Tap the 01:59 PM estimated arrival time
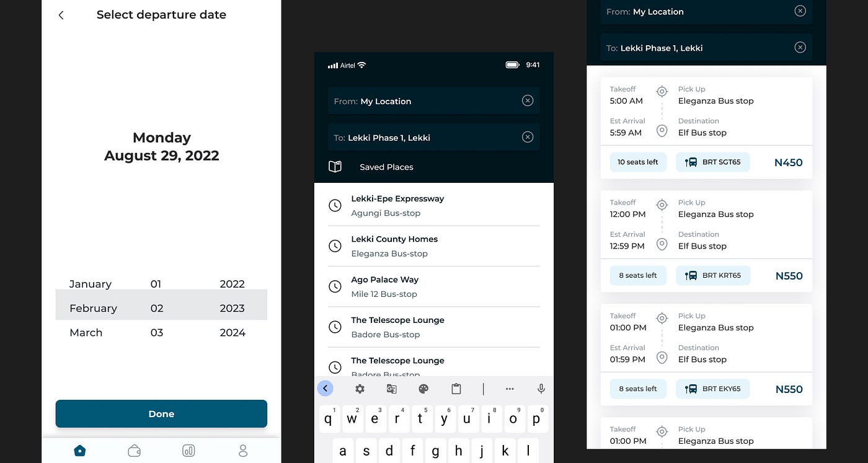Viewport: 868px width, 463px height. [x=627, y=359]
